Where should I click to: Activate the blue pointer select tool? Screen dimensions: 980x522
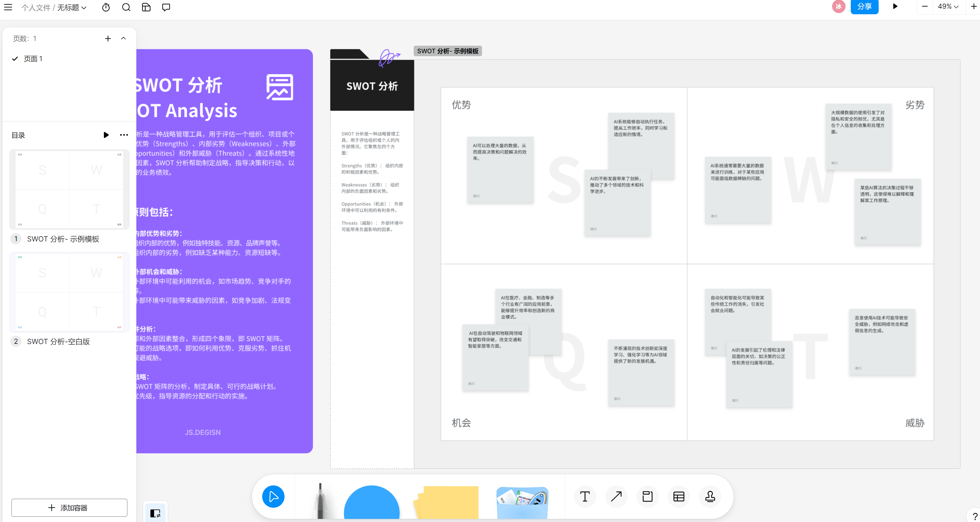273,496
